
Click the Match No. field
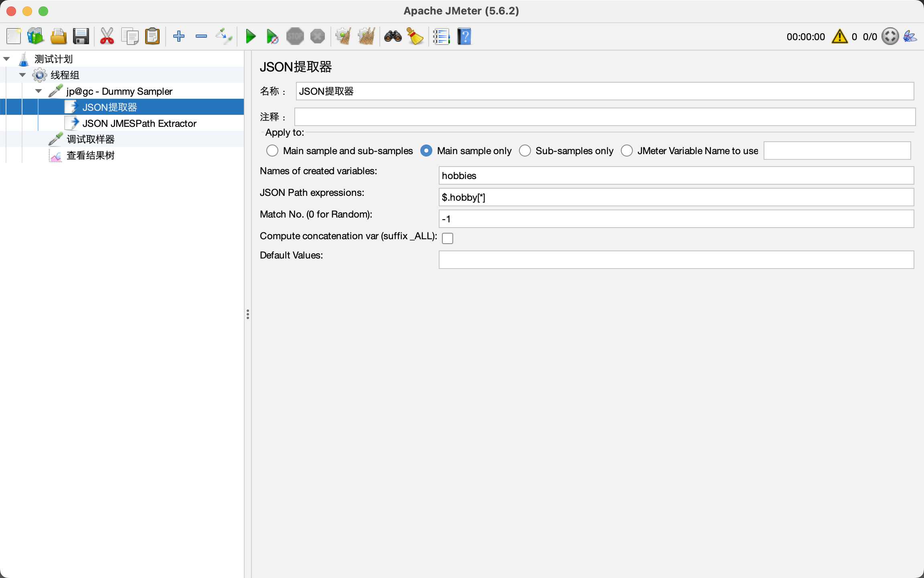click(x=676, y=219)
